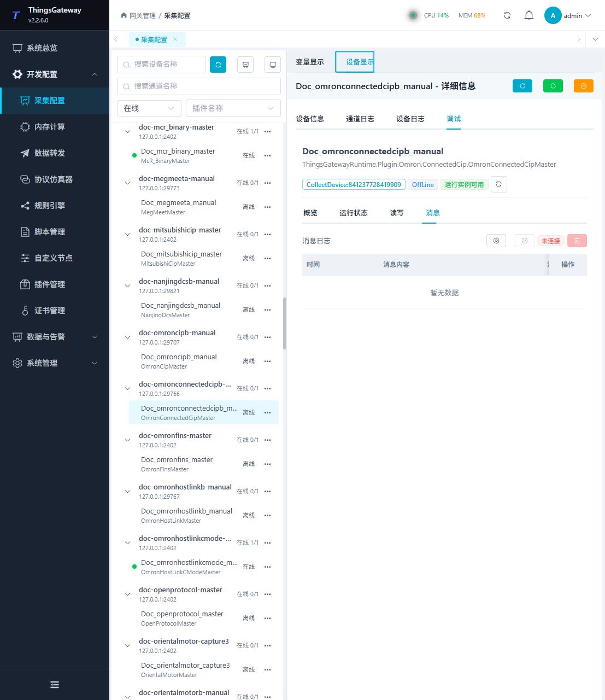The height and width of the screenshot is (700, 605).
Task: Open 插件管理 in sidebar
Action: (55, 284)
